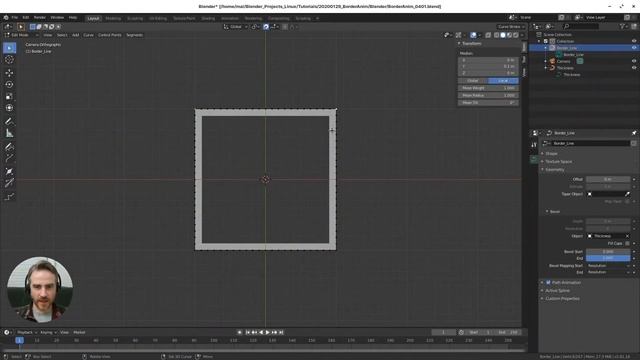Toggle visibility eye of Border_Line object

(634, 48)
